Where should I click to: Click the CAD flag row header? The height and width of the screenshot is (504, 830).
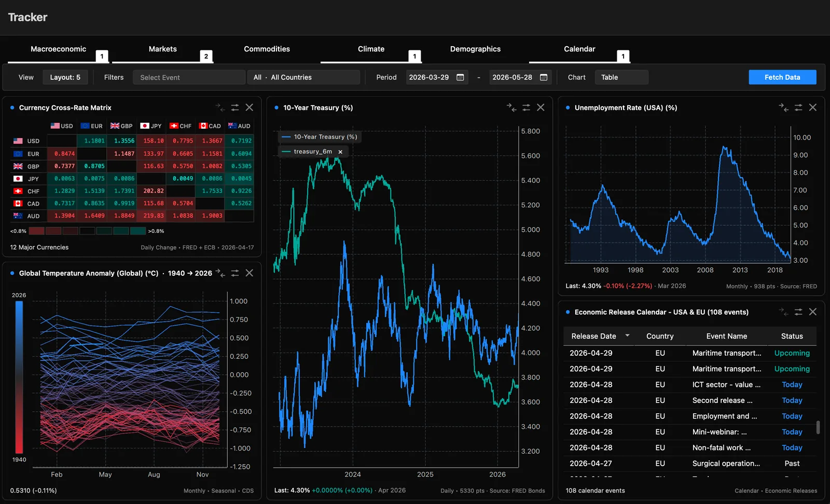pyautogui.click(x=26, y=204)
